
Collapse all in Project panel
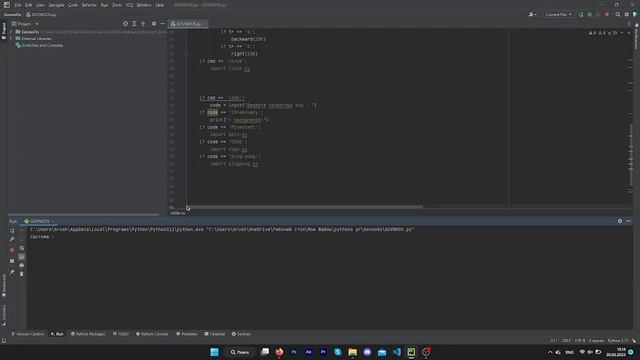(143, 24)
